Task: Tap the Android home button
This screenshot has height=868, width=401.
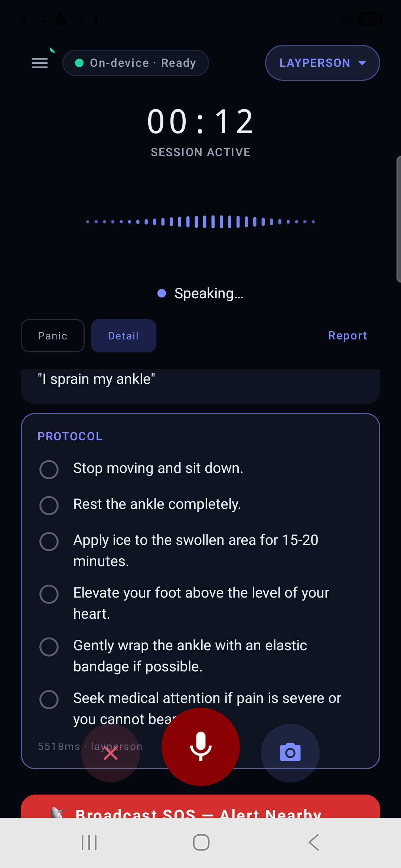Action: [x=201, y=842]
